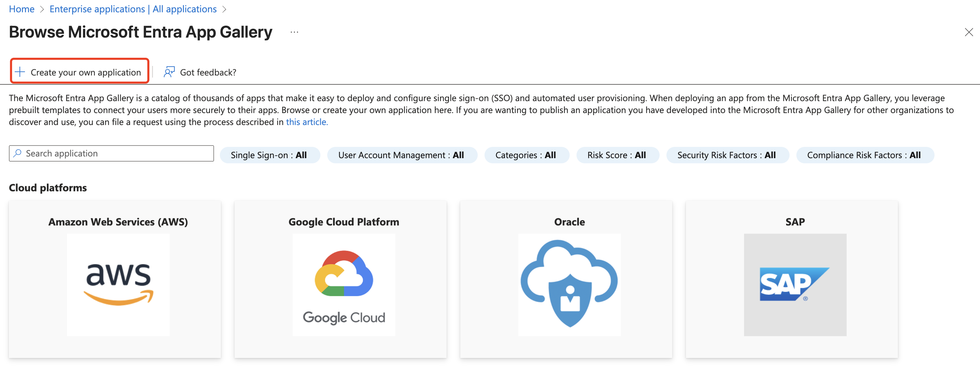
Task: Navigate to Enterprise applications breadcrumb
Action: [133, 9]
